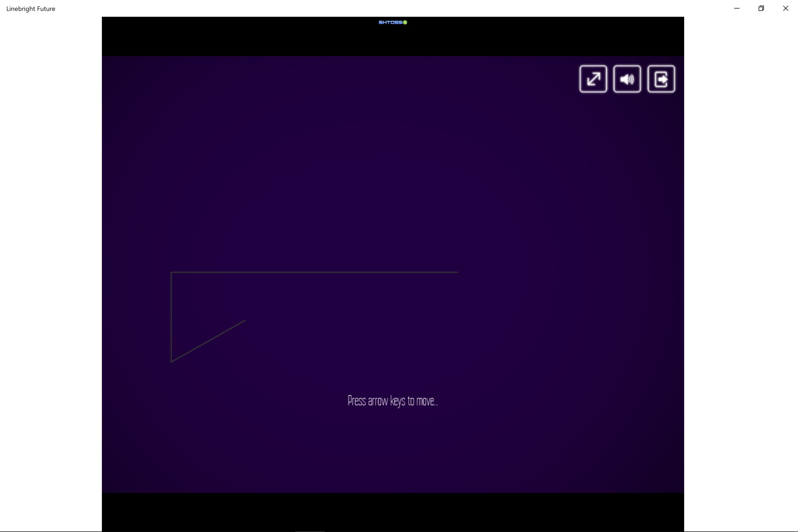Click the gray scrollbar thumb at bottom edge
The image size is (798, 532).
(x=310, y=531)
